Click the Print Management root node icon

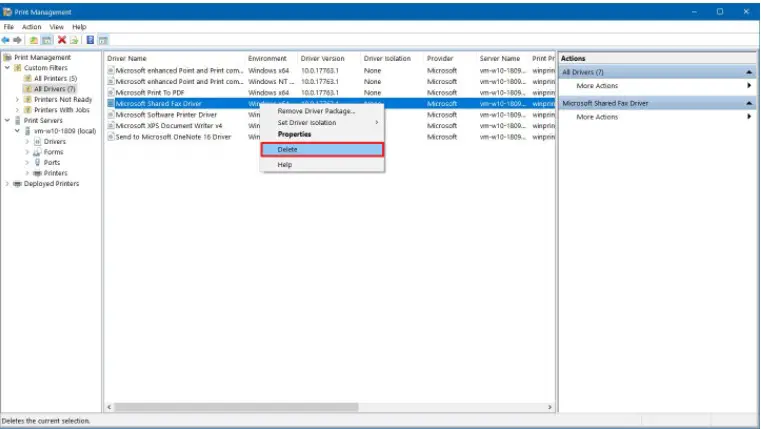coord(8,57)
